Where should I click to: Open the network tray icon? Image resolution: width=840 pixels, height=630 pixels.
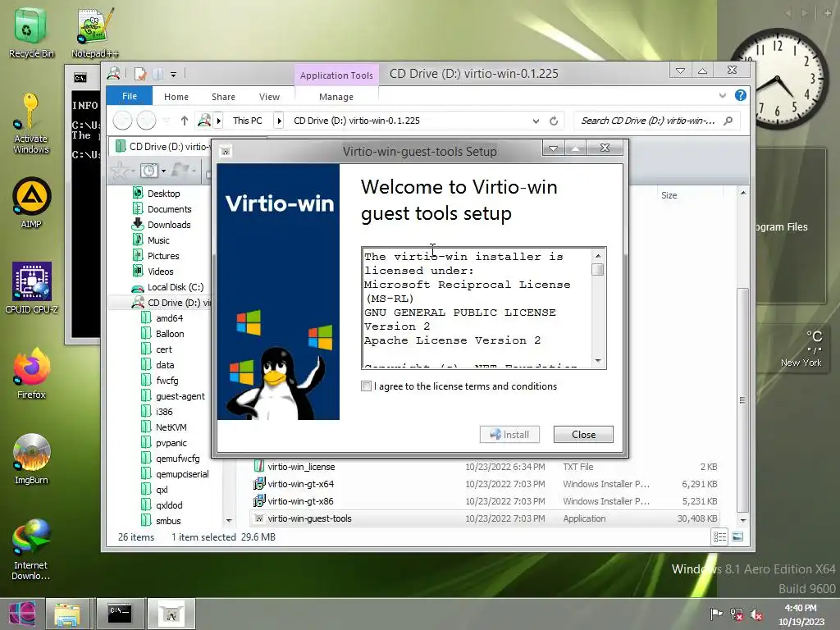click(x=737, y=614)
